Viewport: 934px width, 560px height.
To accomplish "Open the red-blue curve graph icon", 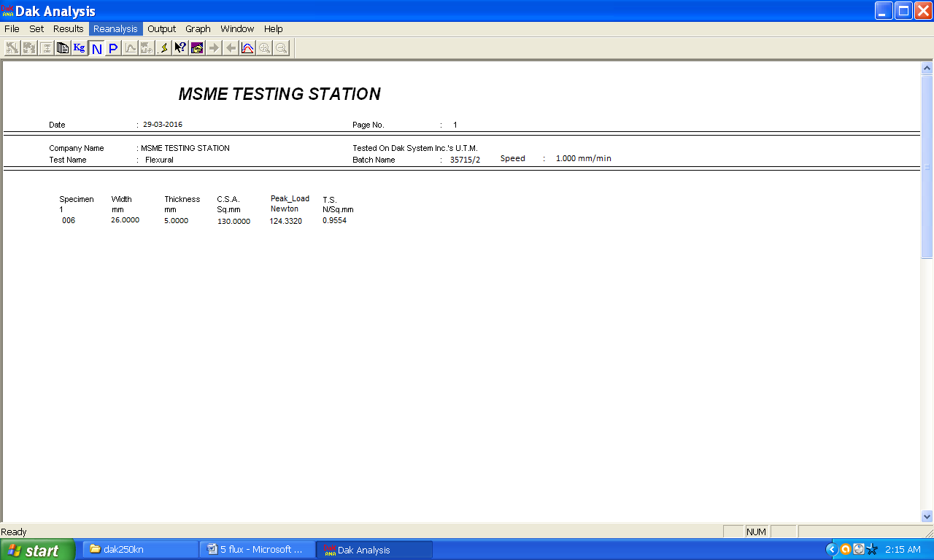I will tap(247, 48).
